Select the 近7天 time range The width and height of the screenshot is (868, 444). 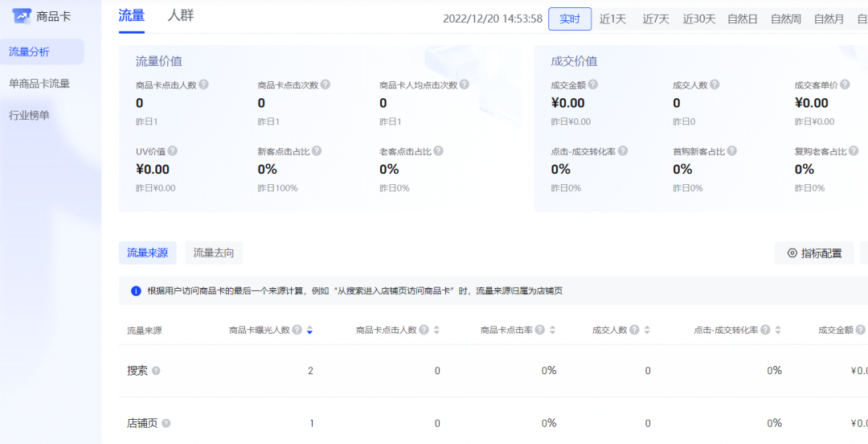pos(656,18)
